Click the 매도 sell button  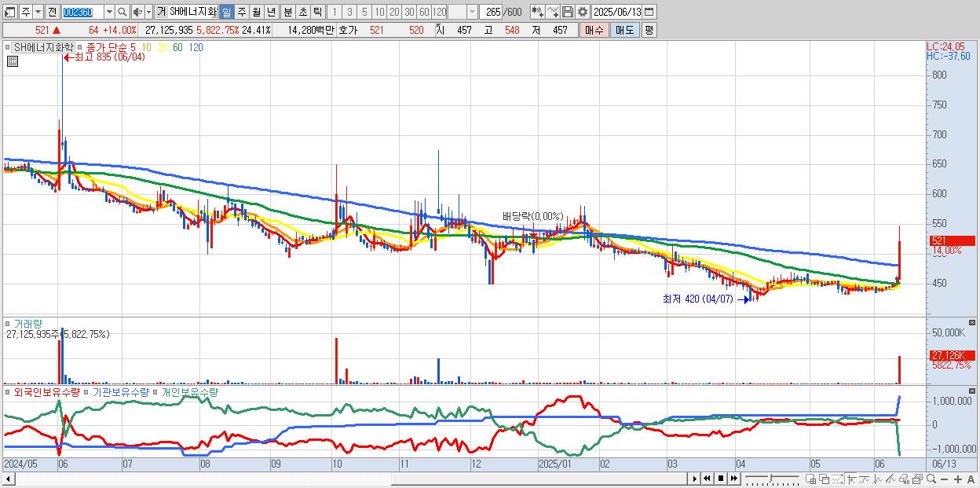point(625,30)
